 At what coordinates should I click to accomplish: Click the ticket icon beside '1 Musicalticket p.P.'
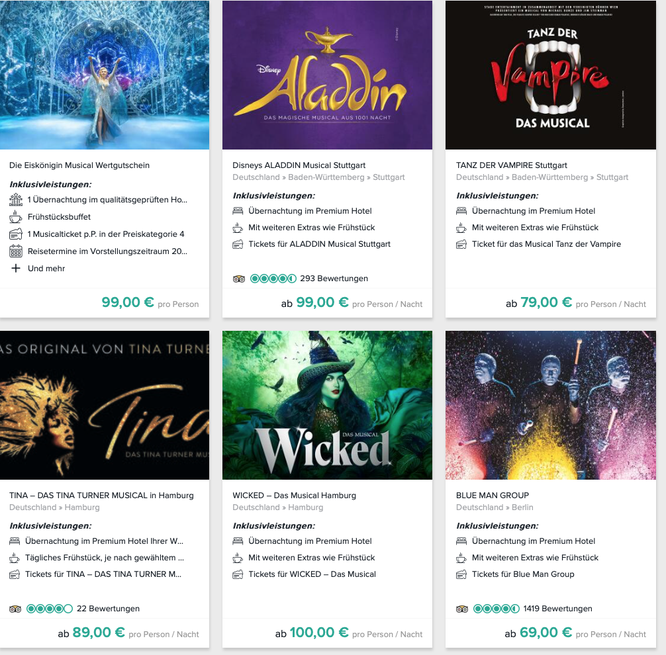(x=16, y=234)
